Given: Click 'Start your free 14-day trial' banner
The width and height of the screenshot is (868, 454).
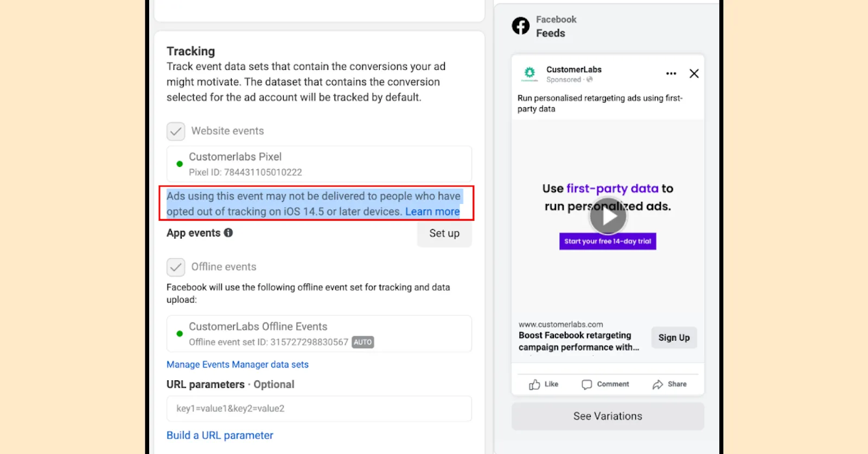Looking at the screenshot, I should pos(608,241).
